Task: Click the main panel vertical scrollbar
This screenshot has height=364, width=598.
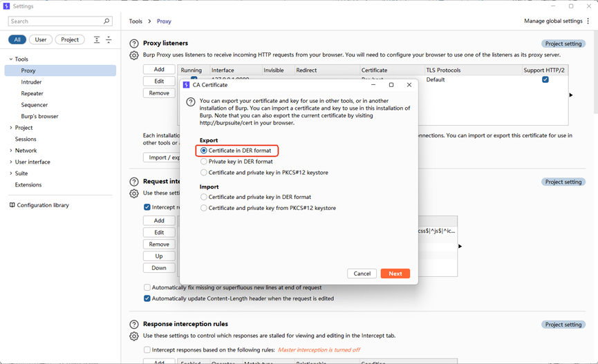Action: [x=596, y=73]
